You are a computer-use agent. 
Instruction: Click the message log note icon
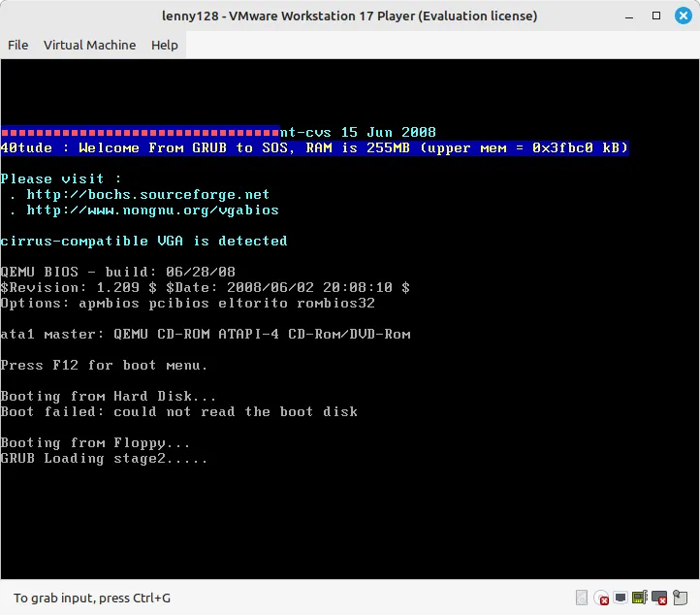pyautogui.click(x=680, y=598)
